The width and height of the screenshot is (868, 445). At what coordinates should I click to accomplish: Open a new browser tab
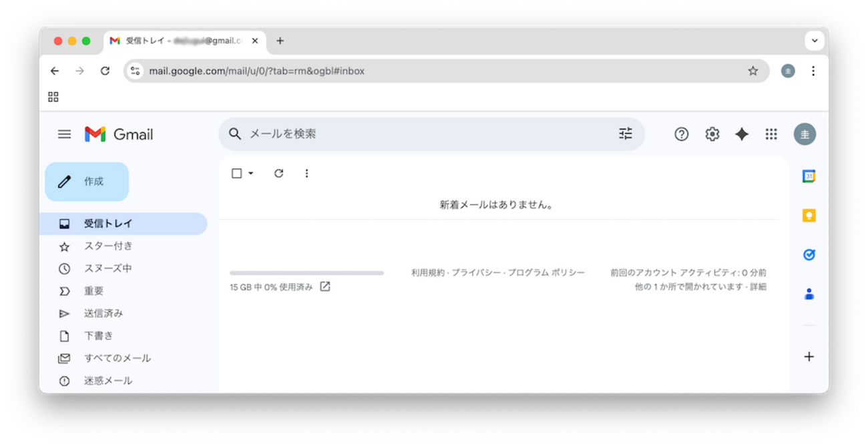point(280,41)
